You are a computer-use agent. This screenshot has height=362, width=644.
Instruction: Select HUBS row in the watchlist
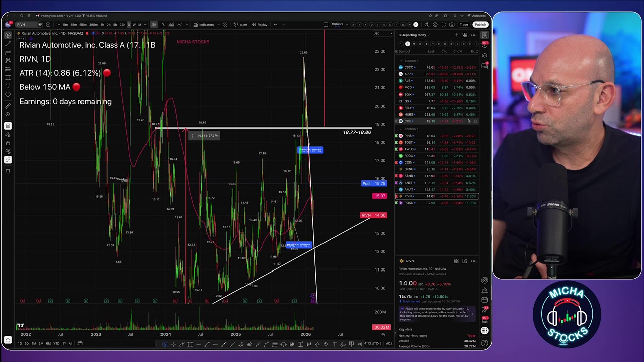tap(437, 114)
